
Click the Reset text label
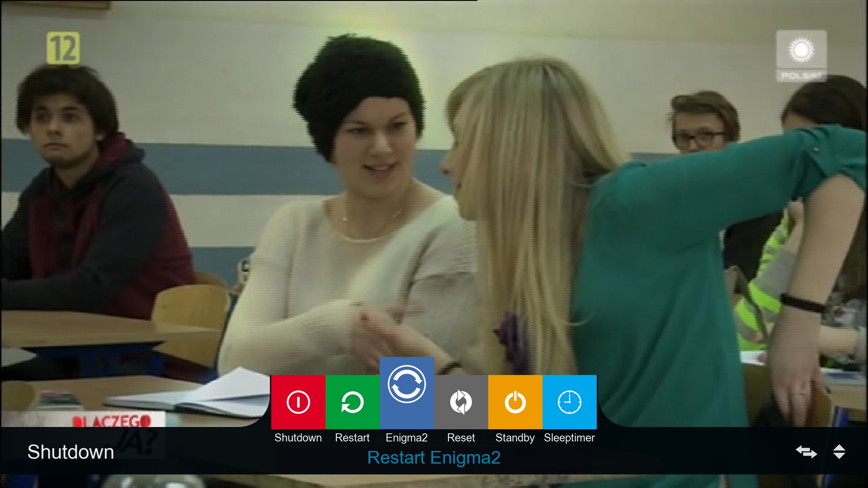click(x=461, y=437)
